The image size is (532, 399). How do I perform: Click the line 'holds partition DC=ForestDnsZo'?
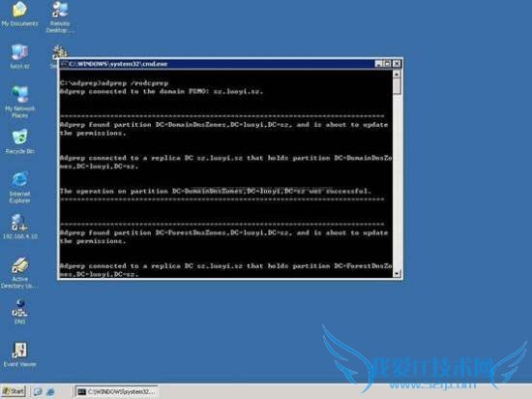(226, 266)
